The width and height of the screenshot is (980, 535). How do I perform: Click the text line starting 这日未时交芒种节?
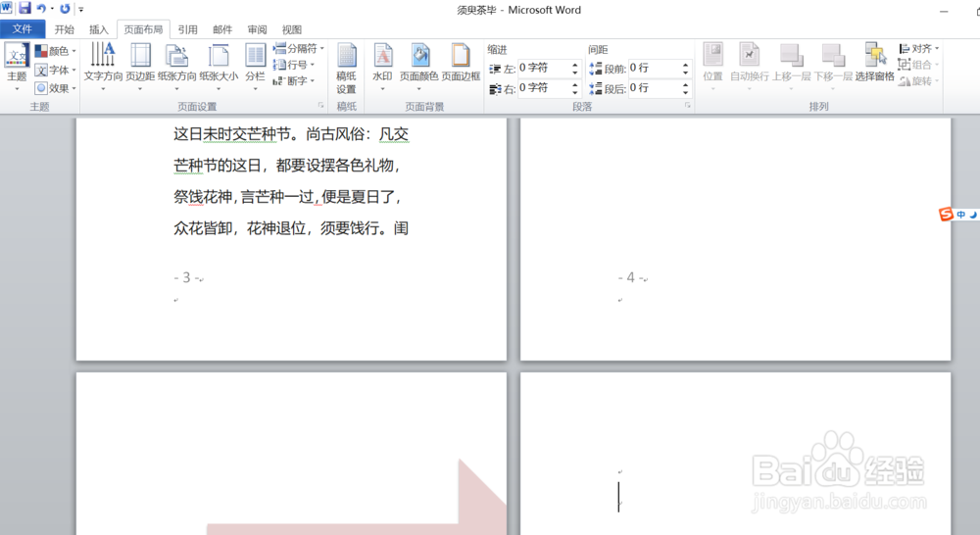tap(291, 134)
